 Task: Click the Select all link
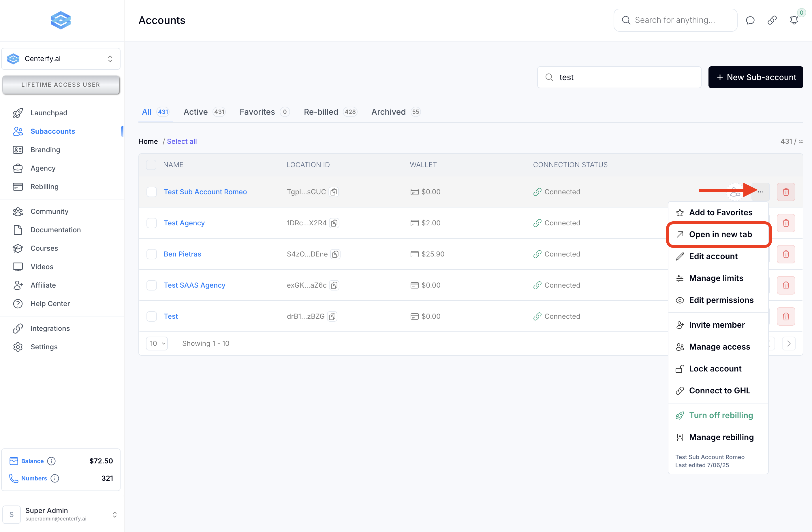coord(182,141)
